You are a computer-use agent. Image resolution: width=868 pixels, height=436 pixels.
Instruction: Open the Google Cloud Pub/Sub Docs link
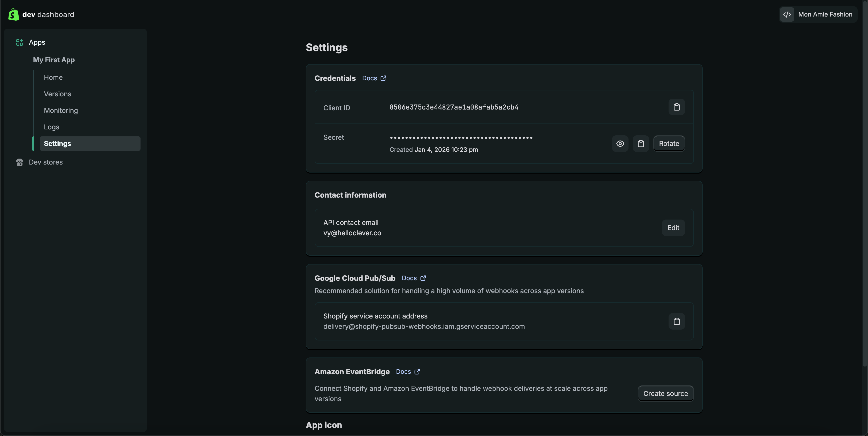click(x=409, y=278)
